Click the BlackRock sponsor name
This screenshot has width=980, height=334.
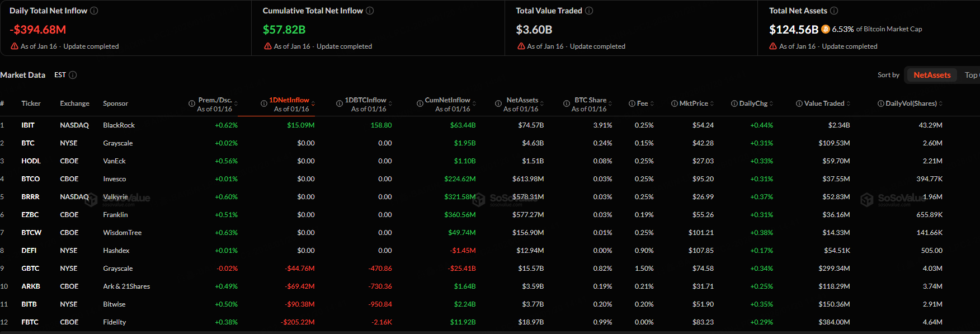(119, 125)
